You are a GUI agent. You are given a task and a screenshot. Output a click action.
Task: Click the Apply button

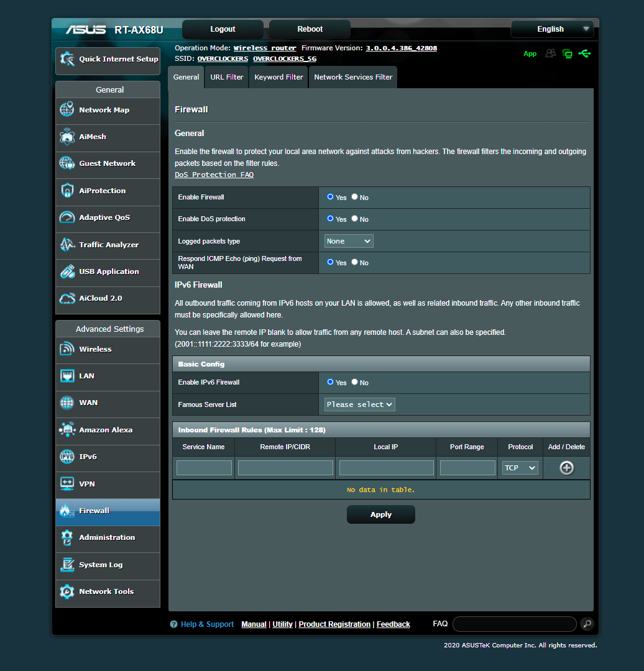pos(380,514)
